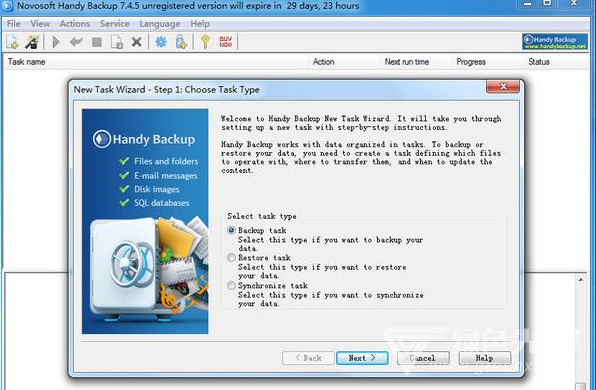This screenshot has height=390, width=596.
Task: Click the Run task play icon
Action: point(56,42)
